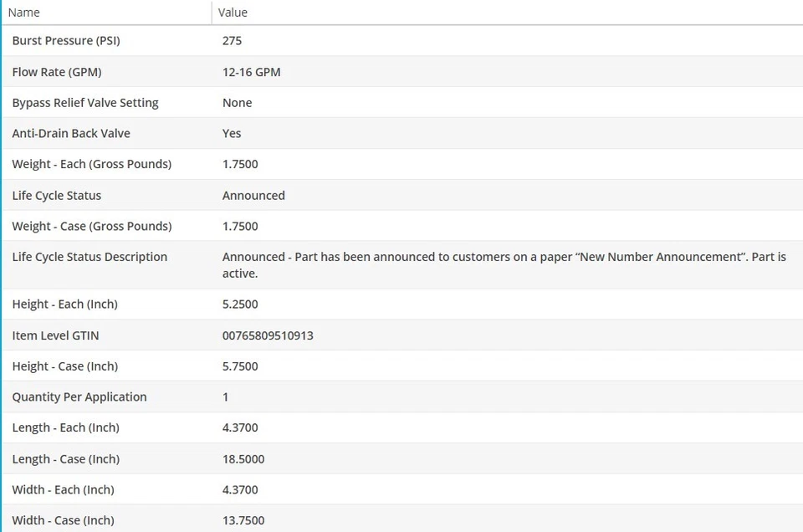
Task: Click the Name column header
Action: (24, 13)
